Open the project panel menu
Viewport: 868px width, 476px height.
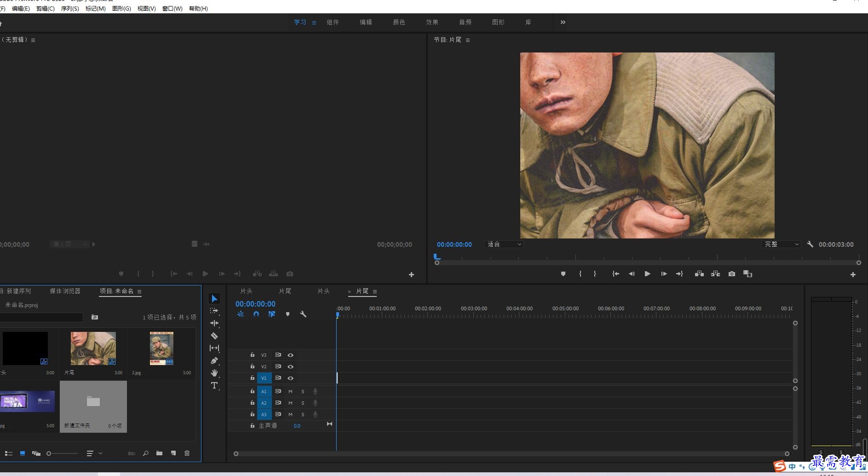[x=139, y=291]
